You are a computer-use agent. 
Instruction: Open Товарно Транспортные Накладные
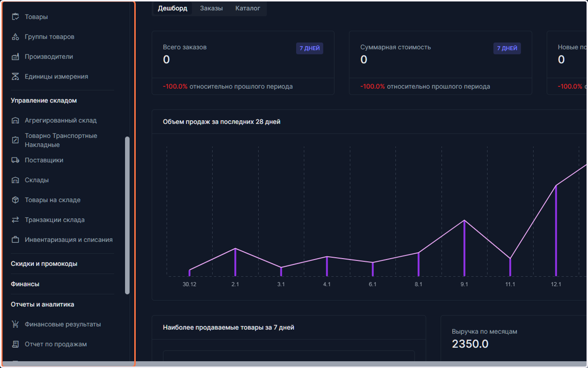62,140
